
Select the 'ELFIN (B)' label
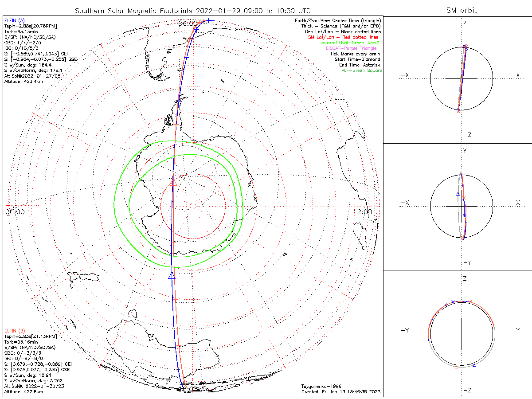coord(15,331)
